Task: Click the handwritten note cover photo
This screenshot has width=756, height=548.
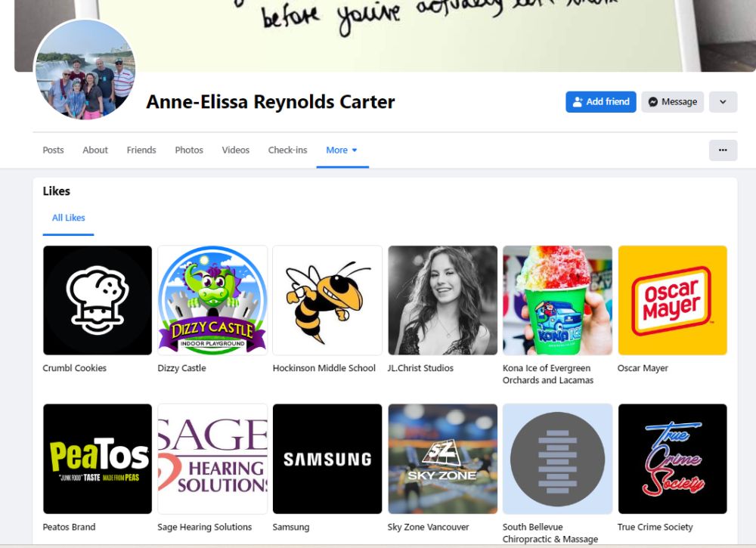Action: [x=386, y=36]
